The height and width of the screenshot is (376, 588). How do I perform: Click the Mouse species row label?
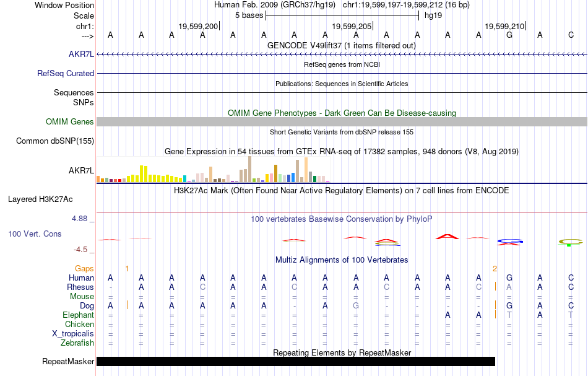pos(82,297)
